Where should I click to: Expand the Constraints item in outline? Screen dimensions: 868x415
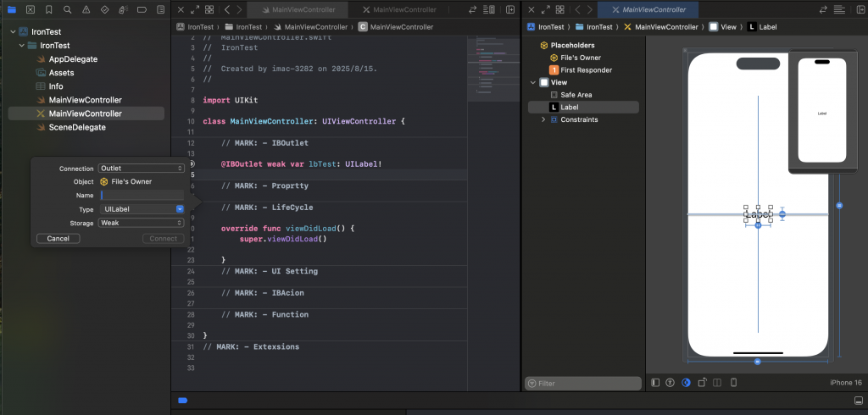[543, 119]
